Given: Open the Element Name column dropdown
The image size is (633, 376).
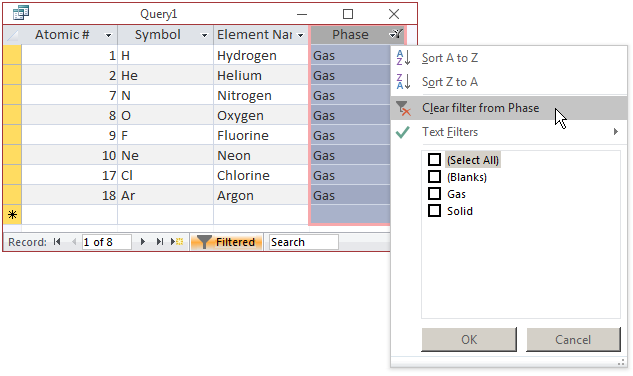Looking at the screenshot, I should (x=300, y=35).
